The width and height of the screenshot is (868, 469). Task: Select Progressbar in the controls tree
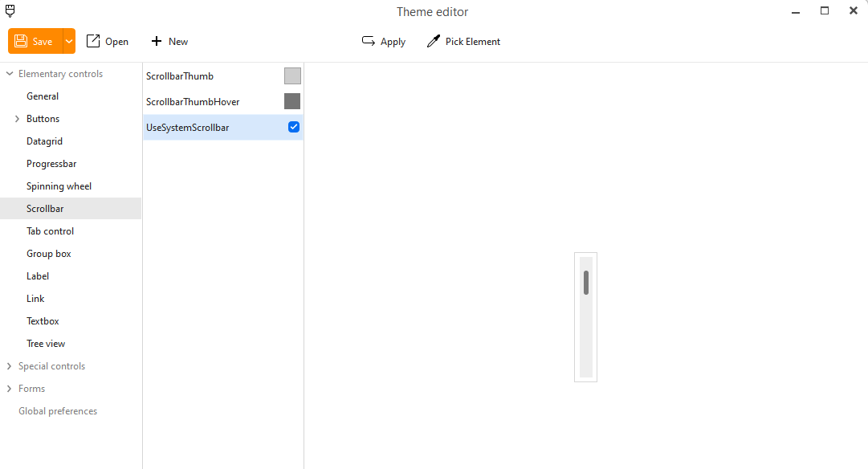click(51, 164)
